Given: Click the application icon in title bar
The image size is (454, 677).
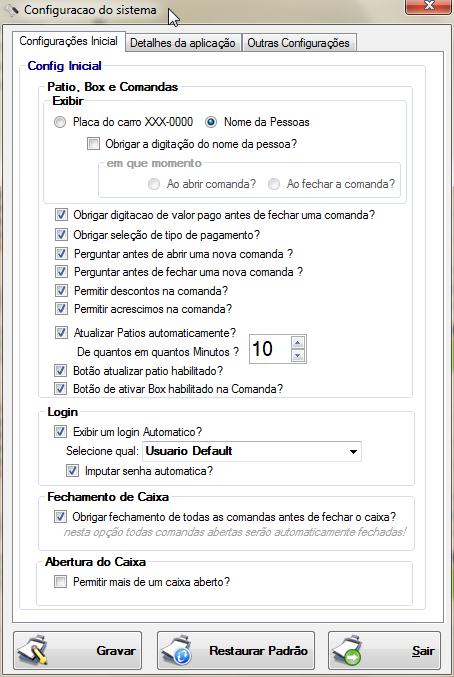Looking at the screenshot, I should click(10, 9).
